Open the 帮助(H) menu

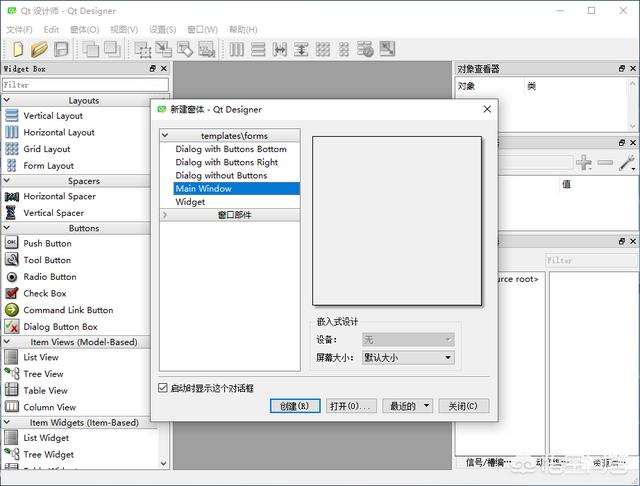click(243, 29)
